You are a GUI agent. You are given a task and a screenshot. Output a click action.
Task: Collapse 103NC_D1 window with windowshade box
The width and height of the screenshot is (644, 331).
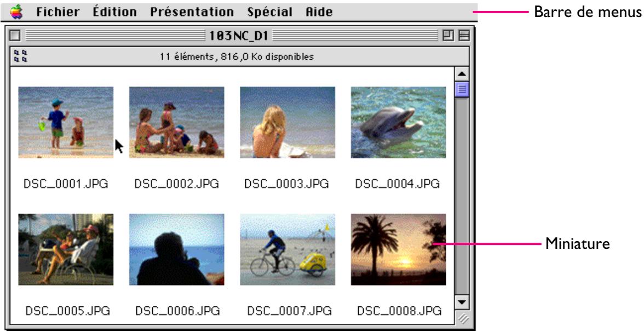(464, 36)
